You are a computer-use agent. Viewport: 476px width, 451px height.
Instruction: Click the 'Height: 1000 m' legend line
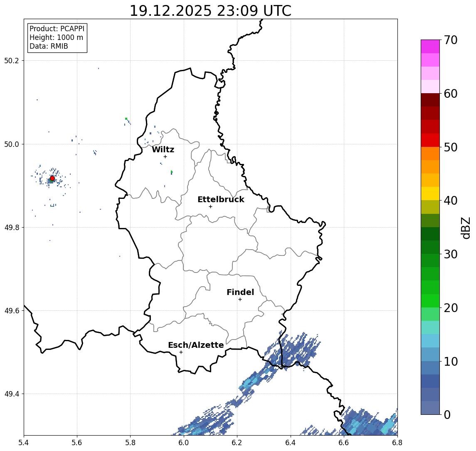(56, 37)
